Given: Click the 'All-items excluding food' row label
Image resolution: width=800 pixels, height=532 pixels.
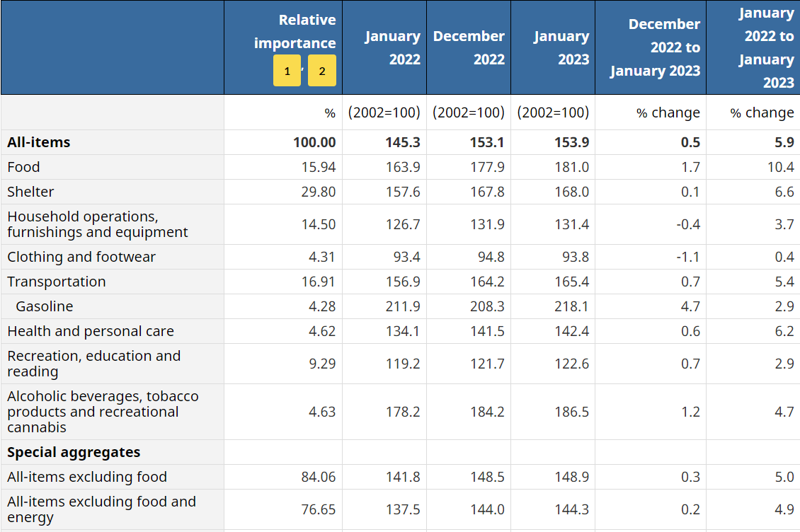Looking at the screenshot, I should tap(87, 477).
